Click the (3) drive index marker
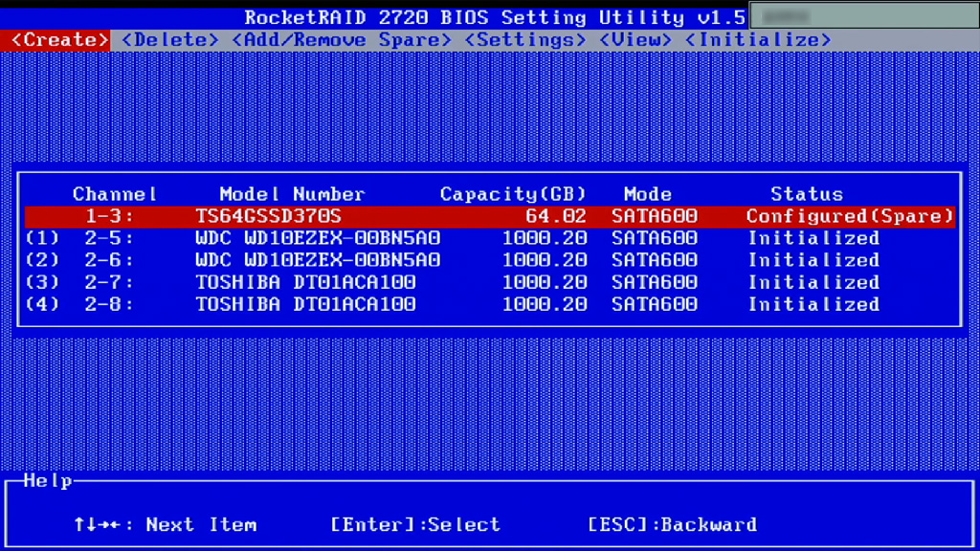This screenshot has width=980, height=551. [x=42, y=282]
